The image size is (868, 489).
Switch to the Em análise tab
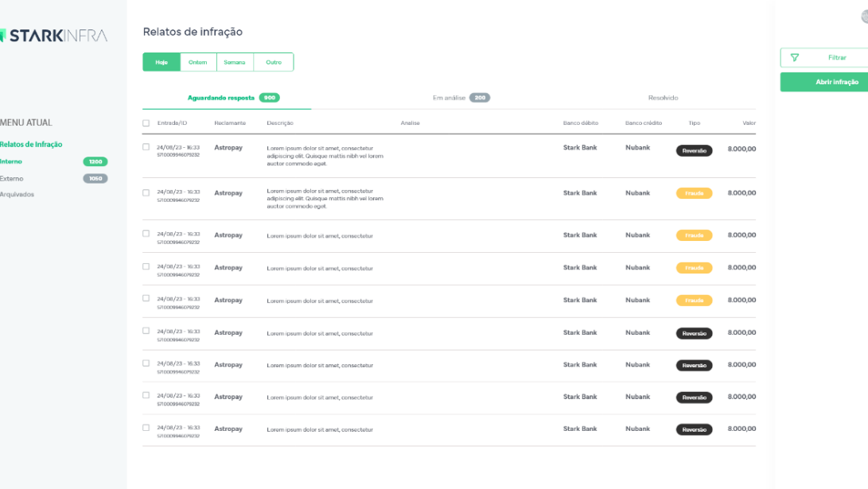tap(450, 98)
